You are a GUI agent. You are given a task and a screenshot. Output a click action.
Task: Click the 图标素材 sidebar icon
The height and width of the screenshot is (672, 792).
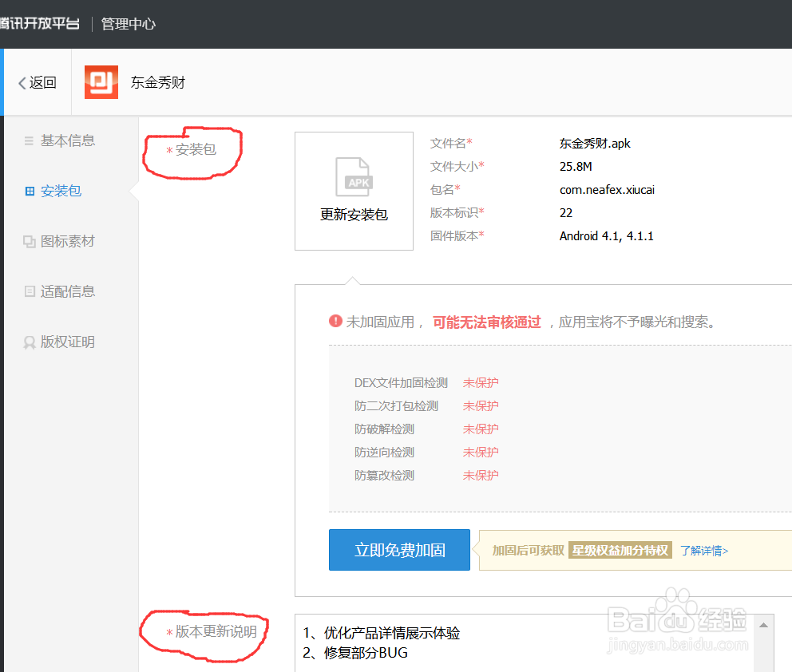pos(30,242)
